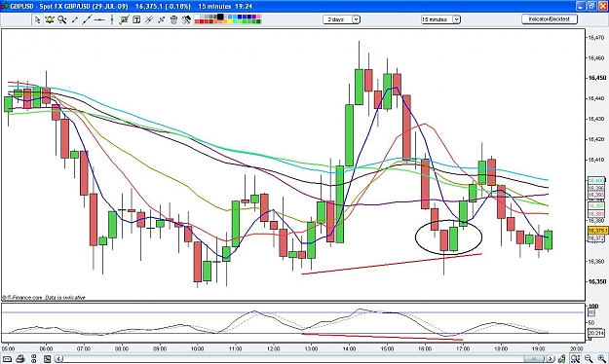
Task: Click the 20.214 stochastic value label
Action: [596, 333]
